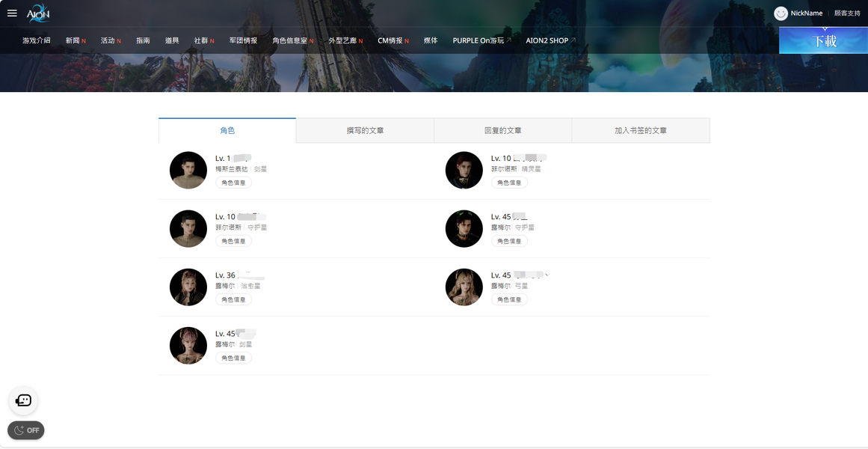Click avatar of Lv. 45 守护星 character
This screenshot has width=868, height=449.
tap(464, 228)
